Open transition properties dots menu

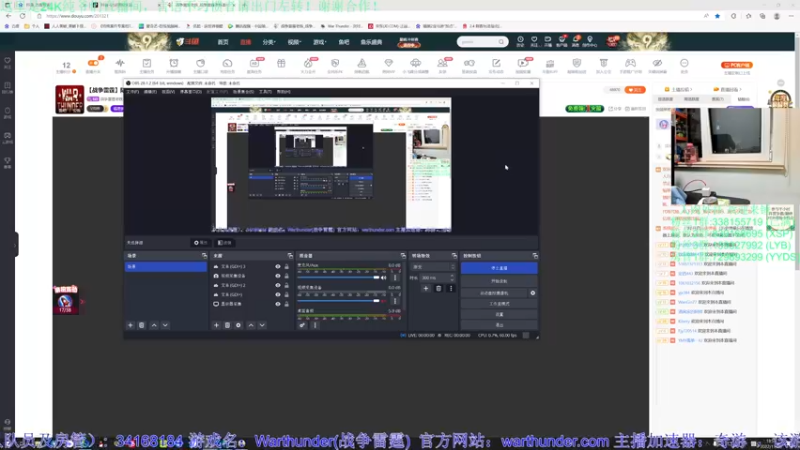(x=451, y=289)
